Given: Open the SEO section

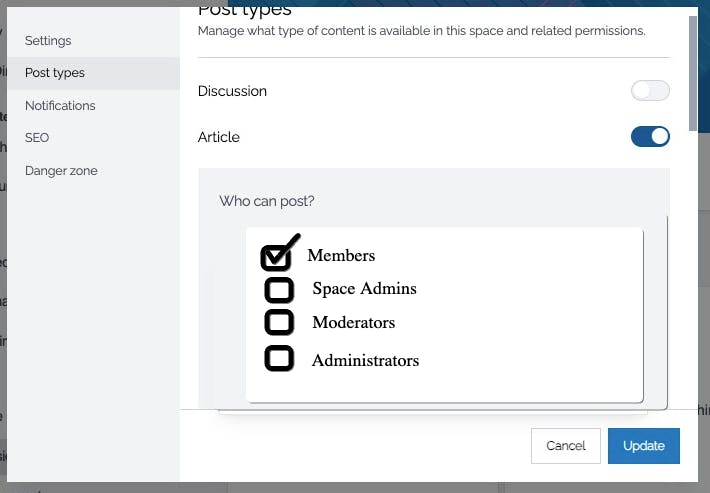Looking at the screenshot, I should click(x=37, y=138).
